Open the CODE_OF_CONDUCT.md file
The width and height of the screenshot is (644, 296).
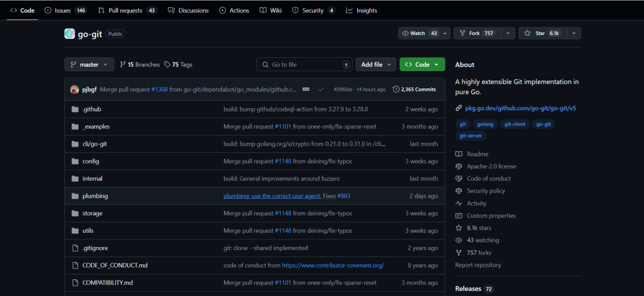(115, 265)
